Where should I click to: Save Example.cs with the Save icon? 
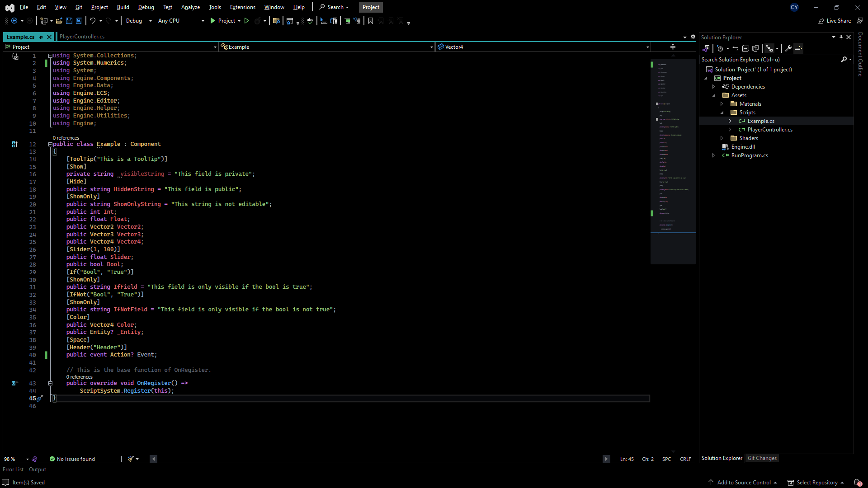[x=69, y=21]
